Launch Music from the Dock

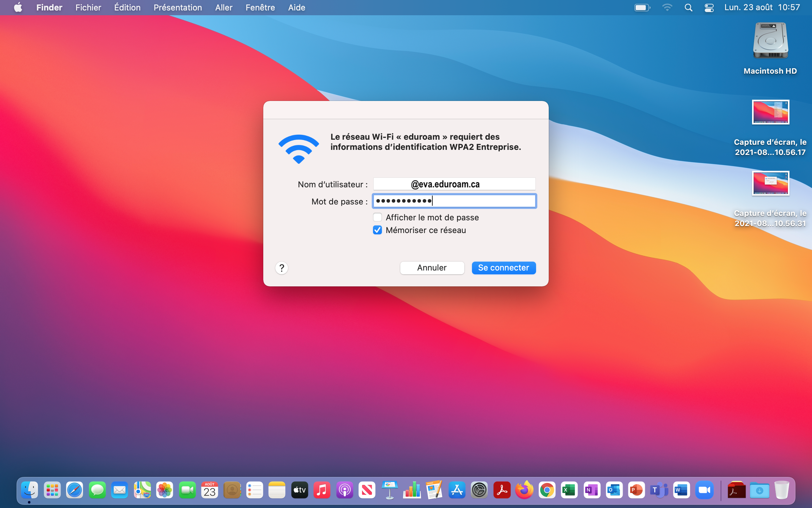322,490
